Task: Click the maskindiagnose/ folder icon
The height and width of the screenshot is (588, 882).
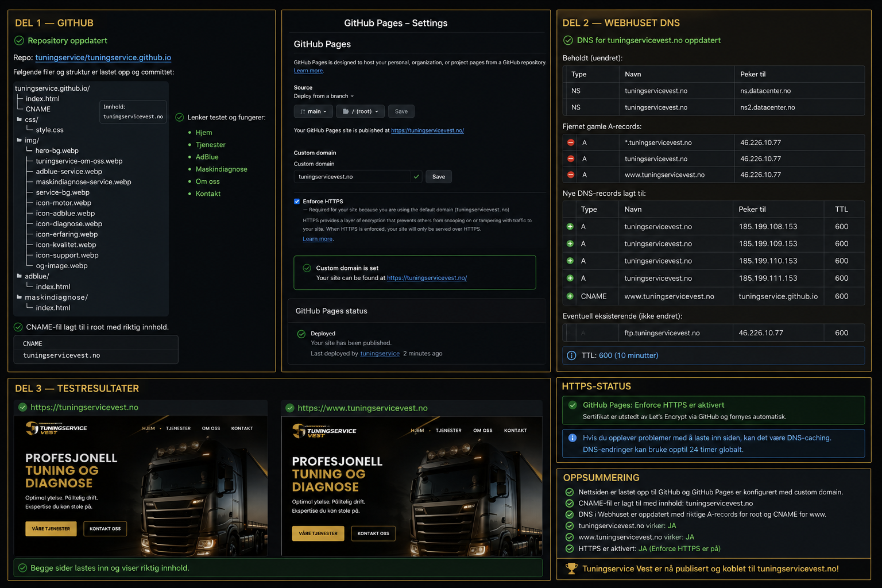Action: click(19, 297)
